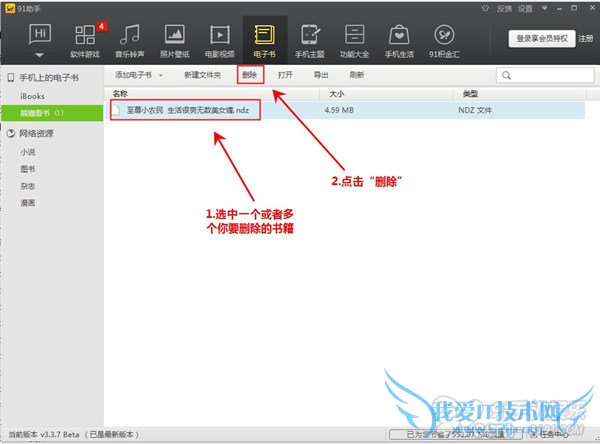The height and width of the screenshot is (444, 600).
Task: Open 91积金汇 section
Action: (x=444, y=41)
